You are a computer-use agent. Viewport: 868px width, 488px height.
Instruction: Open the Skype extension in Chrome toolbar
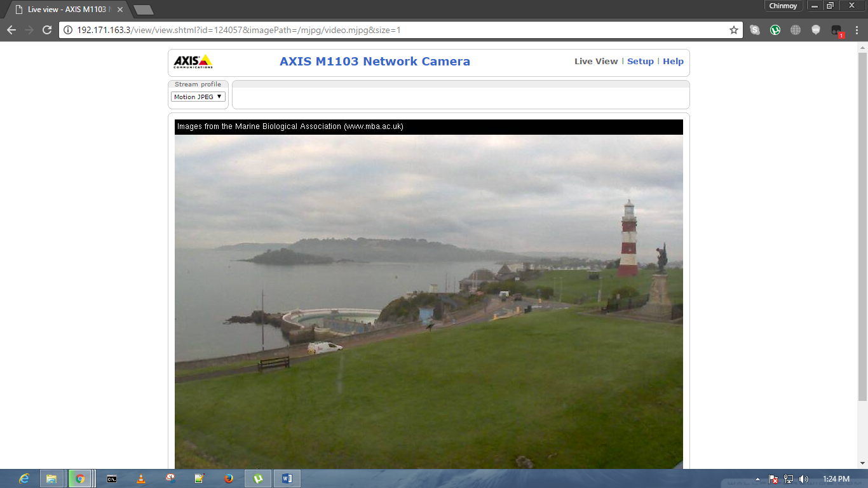(755, 29)
